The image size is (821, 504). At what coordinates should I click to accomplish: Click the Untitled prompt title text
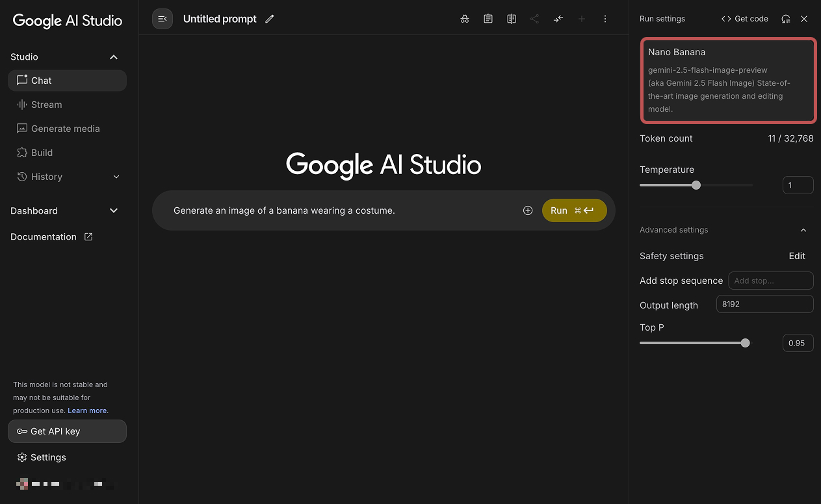pyautogui.click(x=220, y=19)
